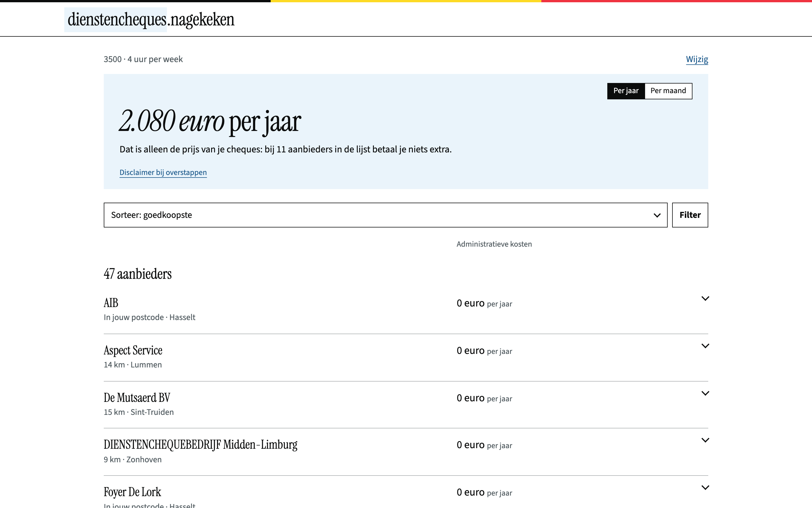Expand the Foyer De Lork row chevron

pos(705,487)
